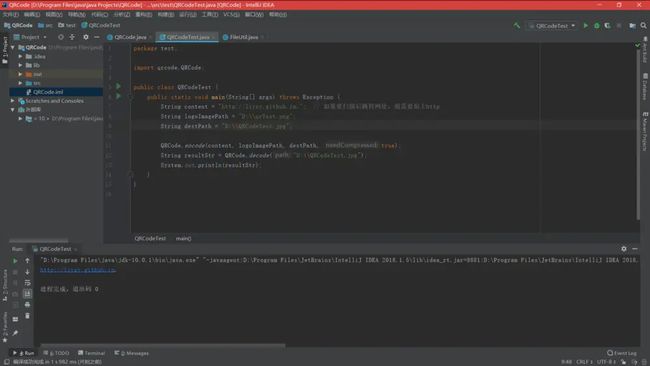Toggle the Maven Projects side panel
The image size is (650, 366).
(x=645, y=131)
